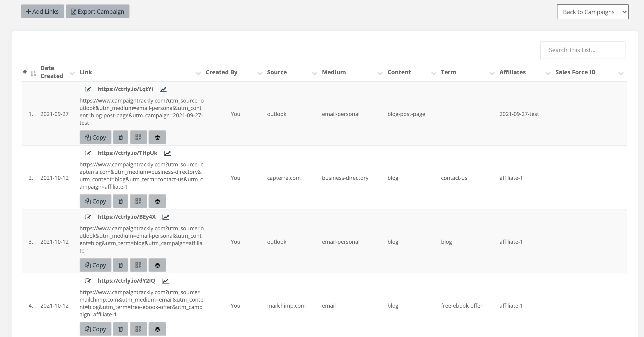Select the blog-post-page content cell
644x337 pixels.
coord(406,114)
